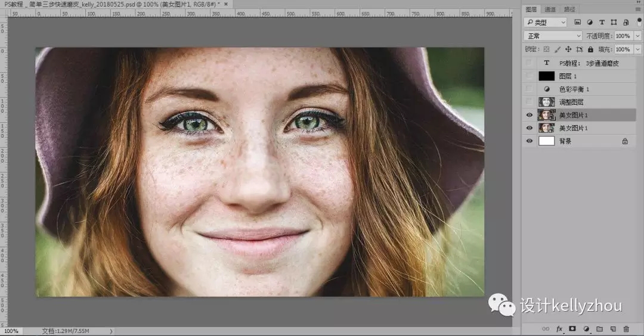Lock position move icon
Viewport: 644px width, 336px height.
(x=568, y=49)
